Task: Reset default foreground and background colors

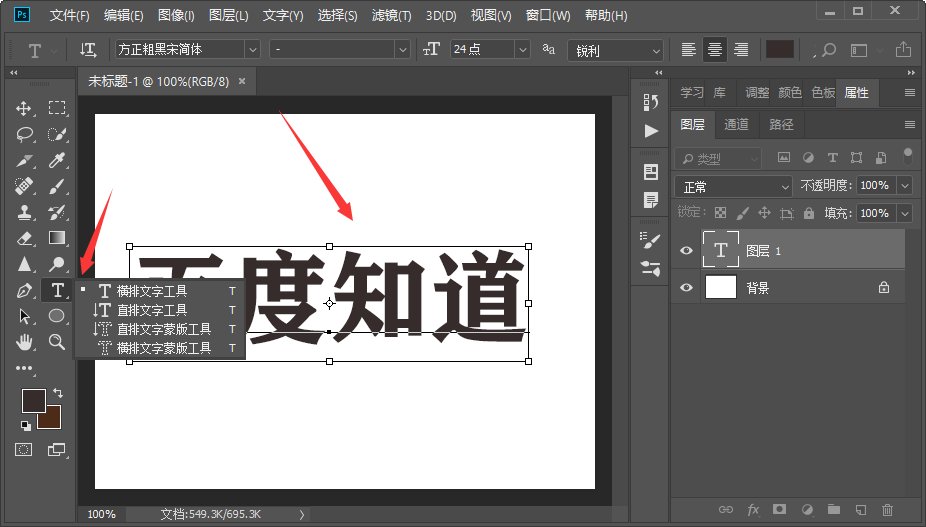Action: click(25, 425)
